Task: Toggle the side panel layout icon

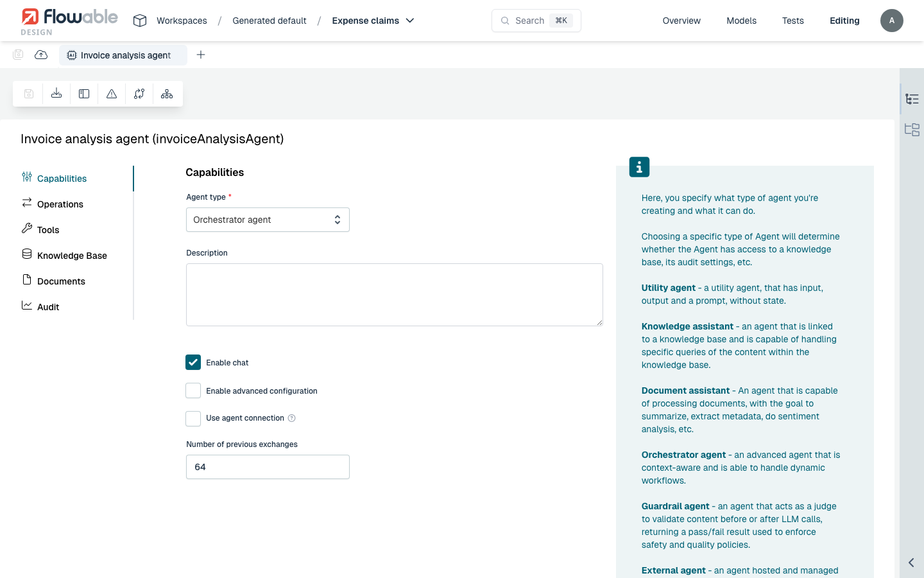Action: tap(84, 94)
